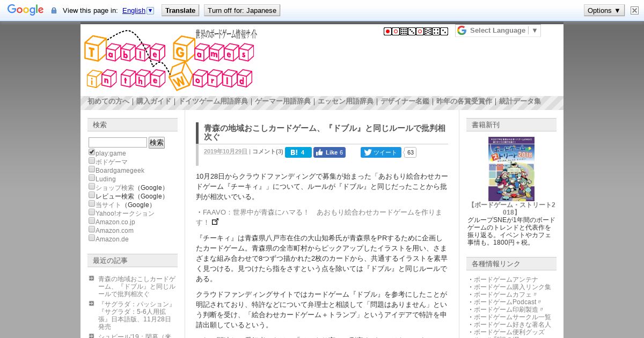This screenshot has height=338, width=644.
Task: Open the external link icon after FAAVO link
Action: (215, 222)
